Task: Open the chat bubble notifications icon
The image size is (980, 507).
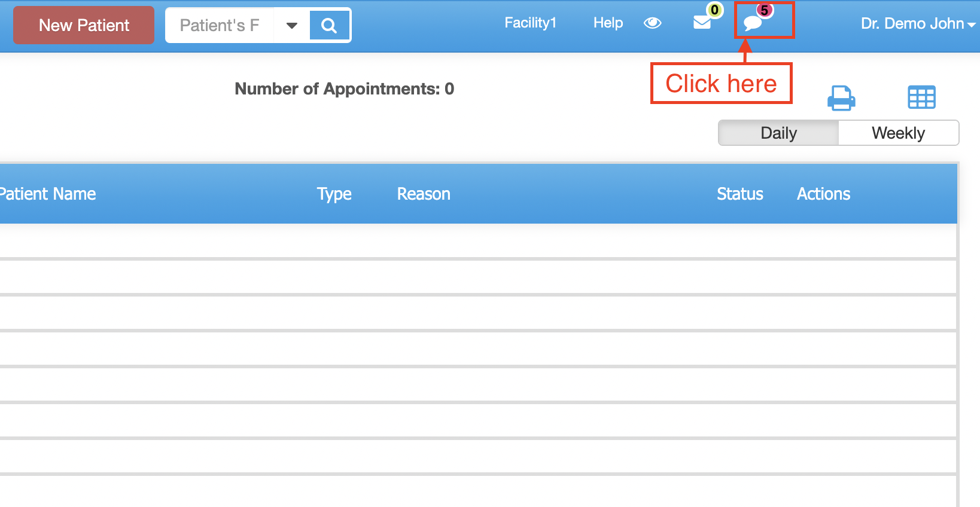Action: tap(752, 23)
